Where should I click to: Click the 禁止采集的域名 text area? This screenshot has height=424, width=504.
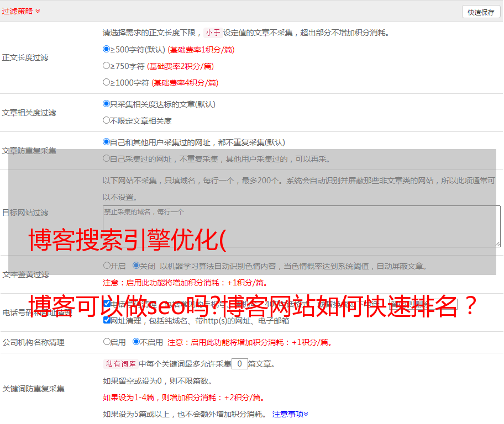[301, 226]
